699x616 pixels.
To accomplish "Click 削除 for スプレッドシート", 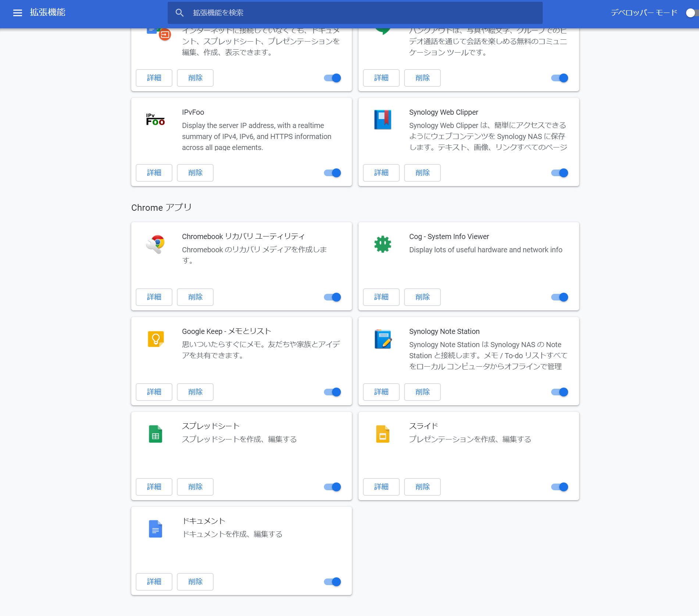I will (195, 487).
